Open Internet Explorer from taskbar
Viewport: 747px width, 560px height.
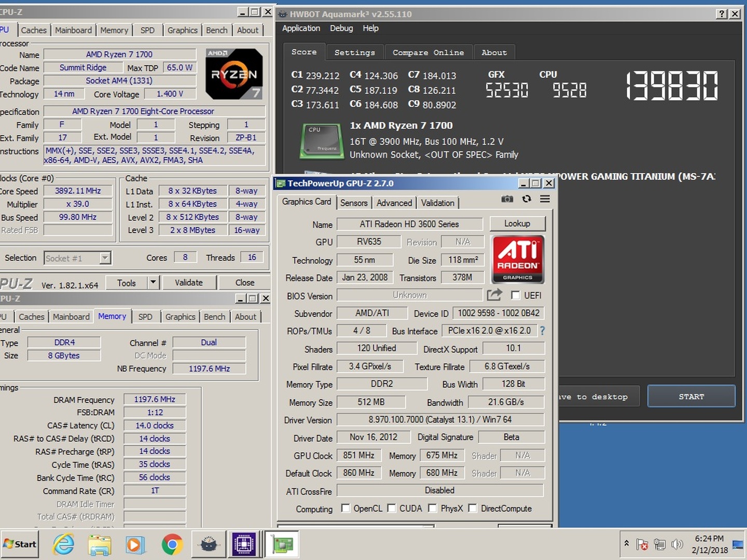pyautogui.click(x=63, y=544)
